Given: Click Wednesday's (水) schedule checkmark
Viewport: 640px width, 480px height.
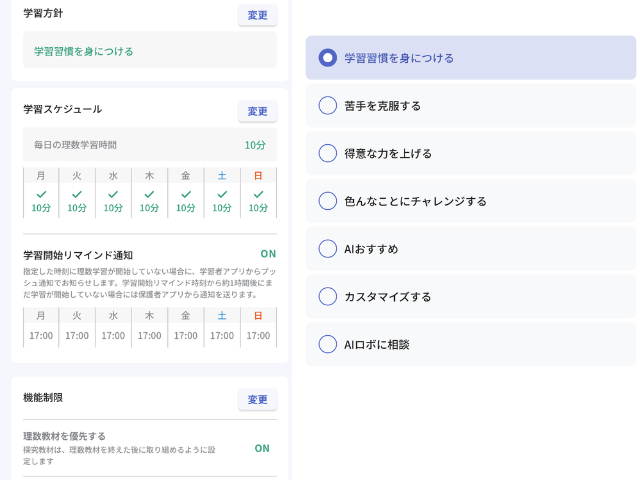Looking at the screenshot, I should tap(113, 194).
